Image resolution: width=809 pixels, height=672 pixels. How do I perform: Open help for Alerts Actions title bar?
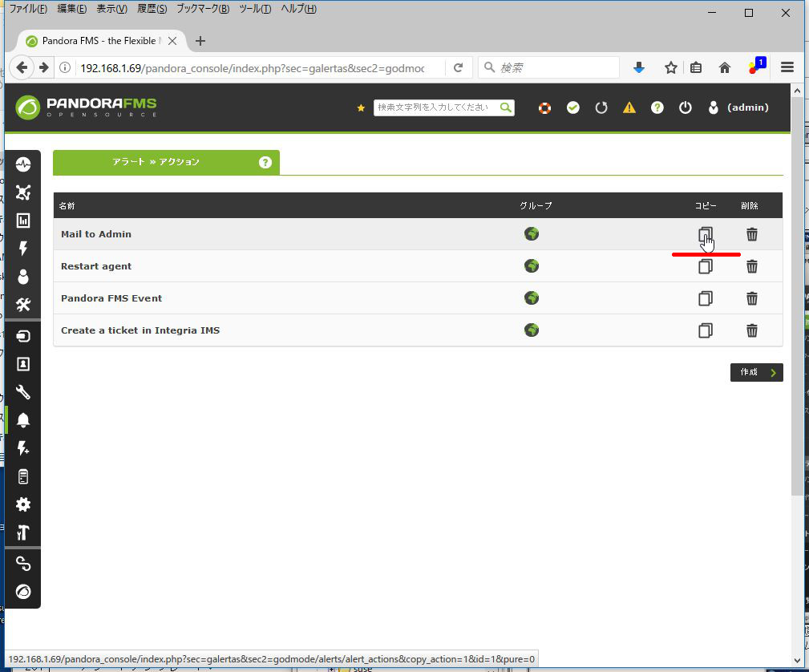[265, 162]
